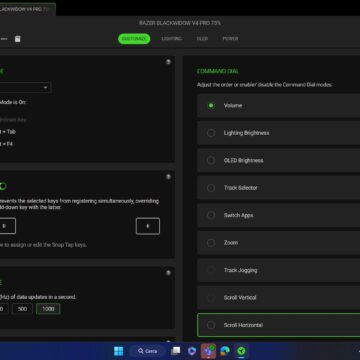Click the second Snap Tap key box

coord(148,226)
